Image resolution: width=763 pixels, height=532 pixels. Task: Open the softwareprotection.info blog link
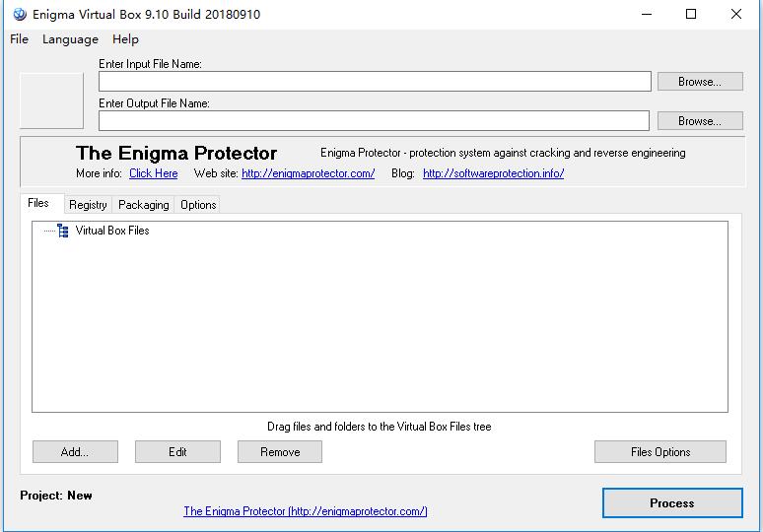click(x=494, y=173)
